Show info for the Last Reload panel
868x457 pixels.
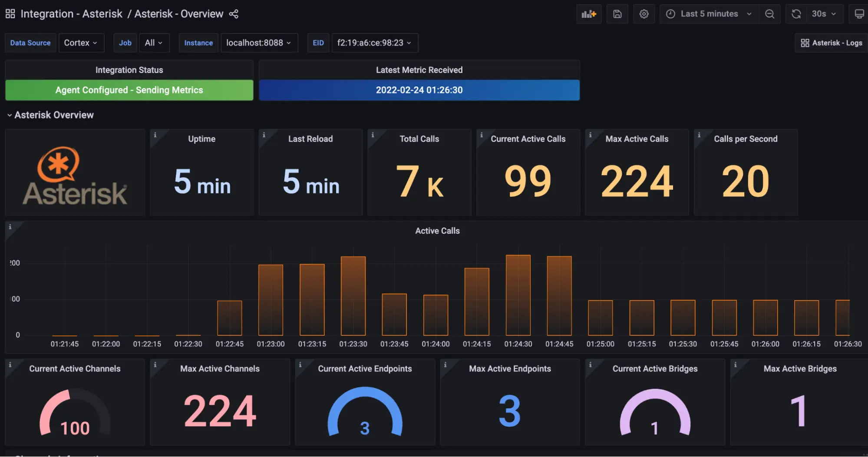(264, 135)
